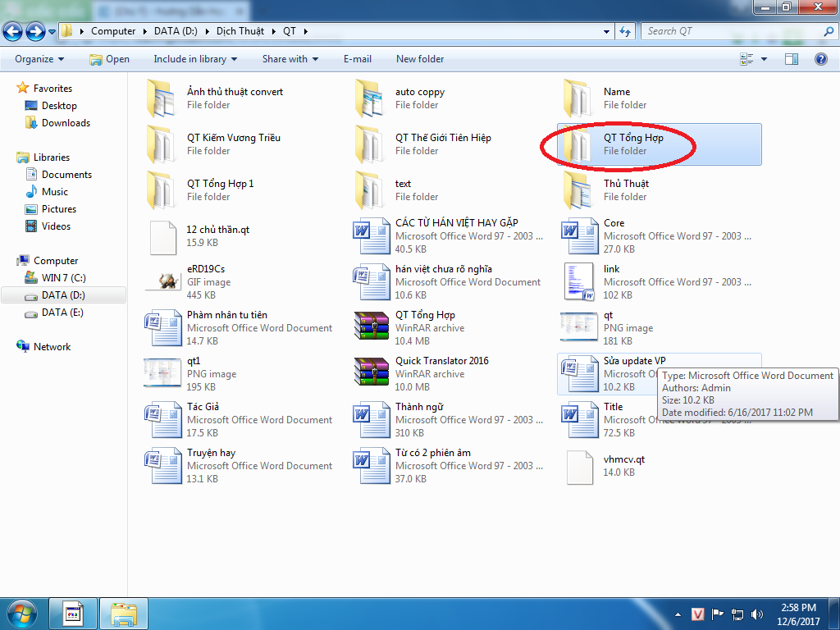Open the Share with dropdown
Screen dimensions: 840x630
point(290,59)
